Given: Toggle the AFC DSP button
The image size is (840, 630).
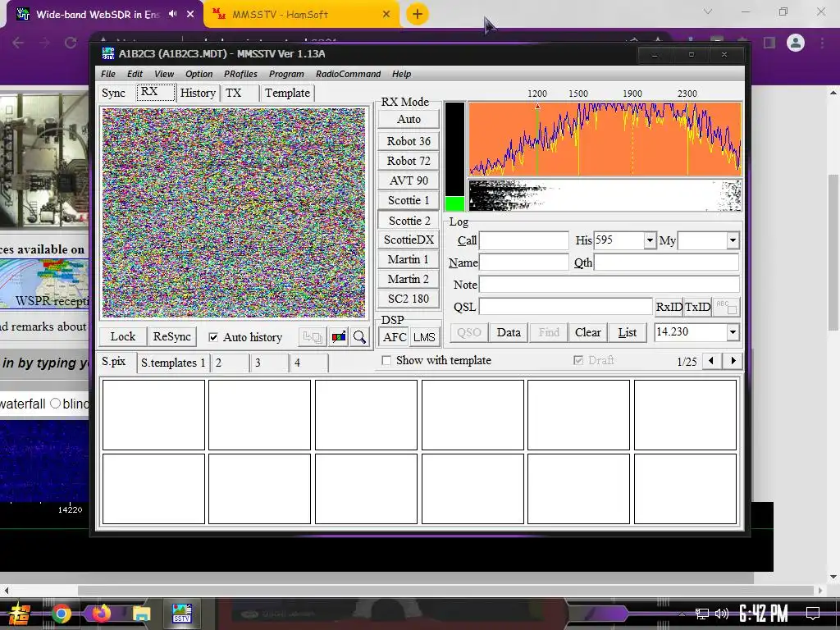Looking at the screenshot, I should [395, 337].
